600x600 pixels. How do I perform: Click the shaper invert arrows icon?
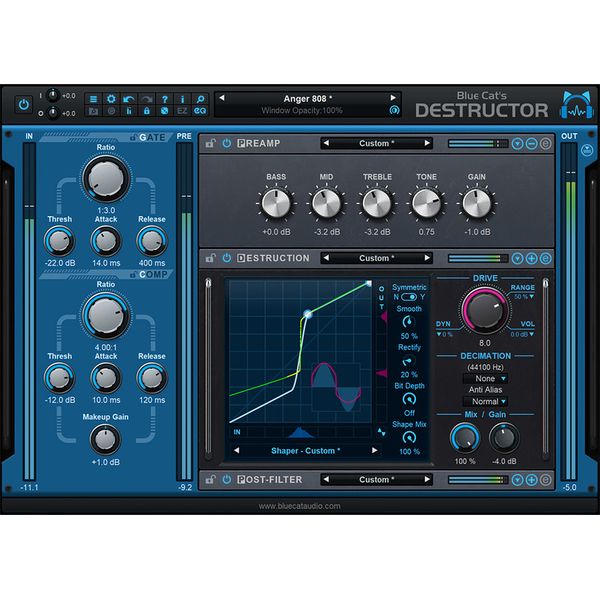tap(382, 432)
